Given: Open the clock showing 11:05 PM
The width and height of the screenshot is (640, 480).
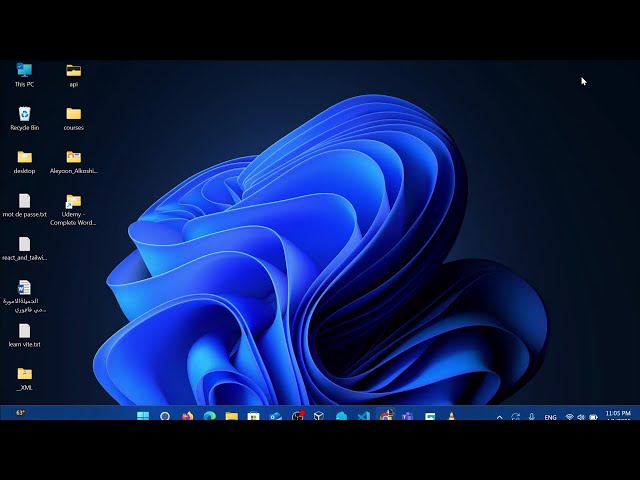Looking at the screenshot, I should [x=618, y=414].
